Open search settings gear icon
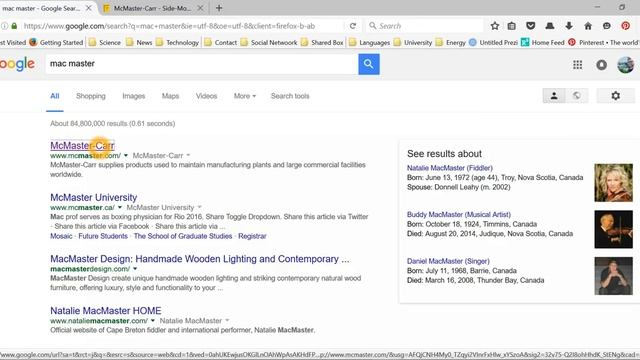The width and height of the screenshot is (640, 360). click(616, 96)
